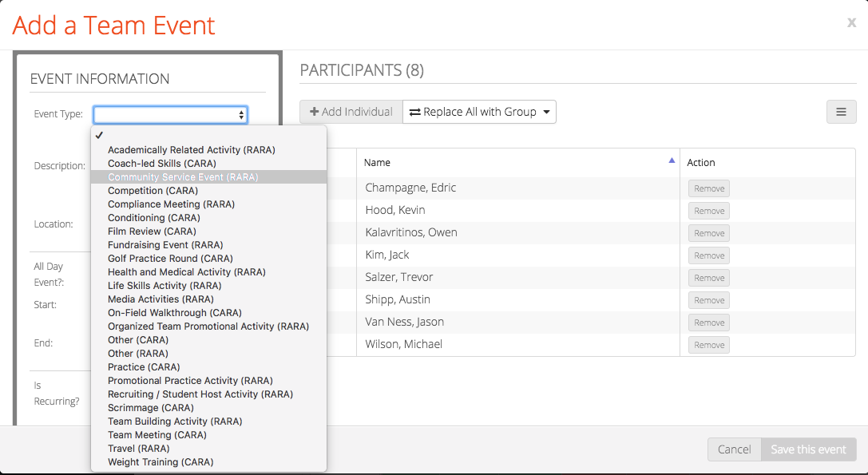Select Conditioning (CARA) from list

tap(208, 218)
